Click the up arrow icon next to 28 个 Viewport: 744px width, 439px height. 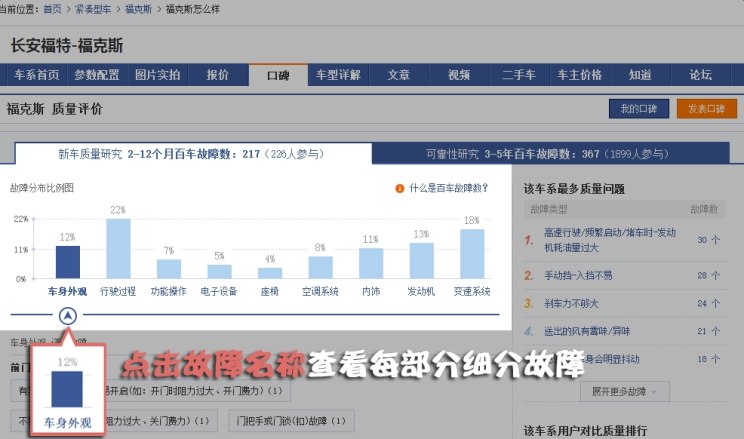[x=716, y=275]
